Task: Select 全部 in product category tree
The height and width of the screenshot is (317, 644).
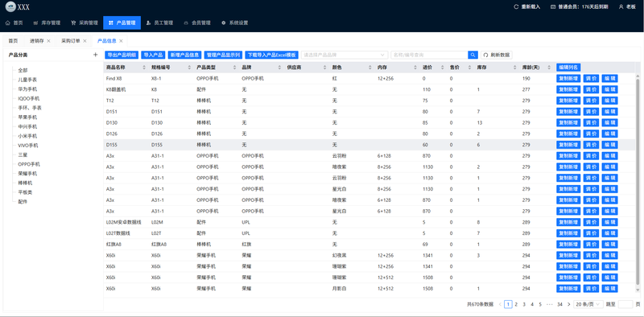Action: pos(23,70)
